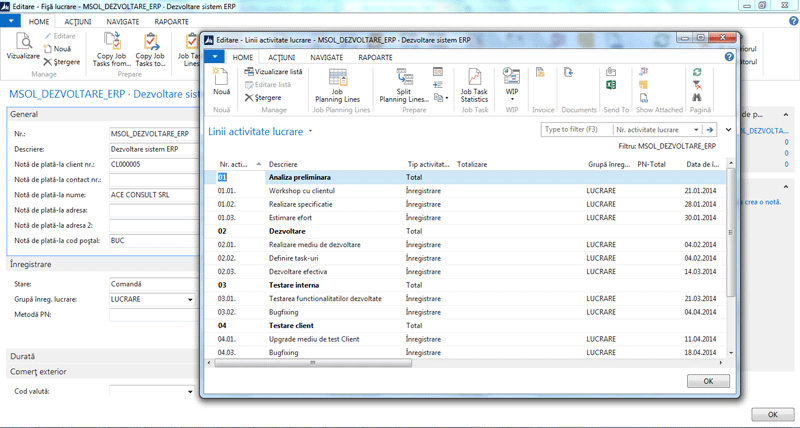Image resolution: width=800 pixels, height=428 pixels.
Task: Open Job Planning Lines
Action: click(337, 86)
